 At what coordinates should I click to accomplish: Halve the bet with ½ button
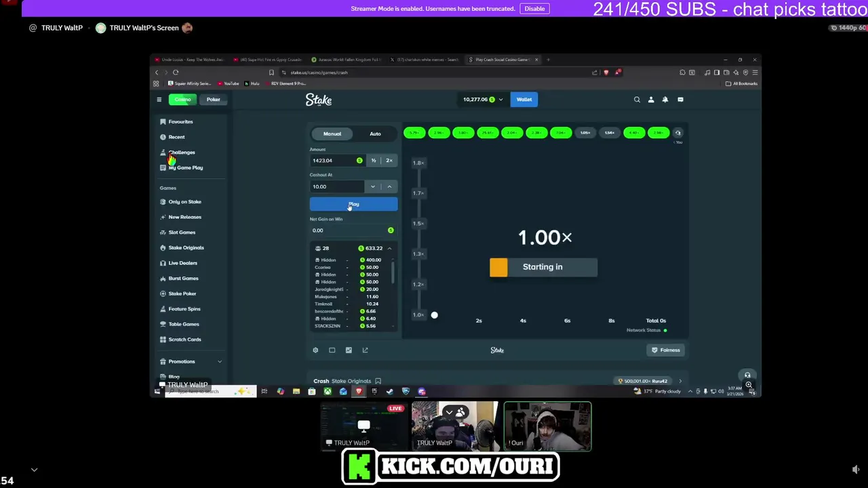point(373,161)
